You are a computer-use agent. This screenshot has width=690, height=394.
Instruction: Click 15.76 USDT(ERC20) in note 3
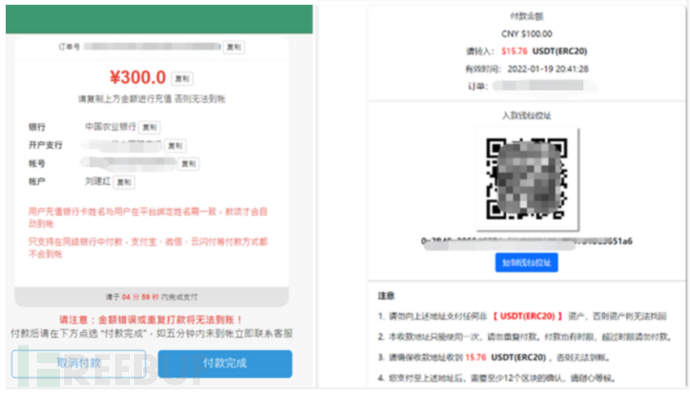(506, 357)
